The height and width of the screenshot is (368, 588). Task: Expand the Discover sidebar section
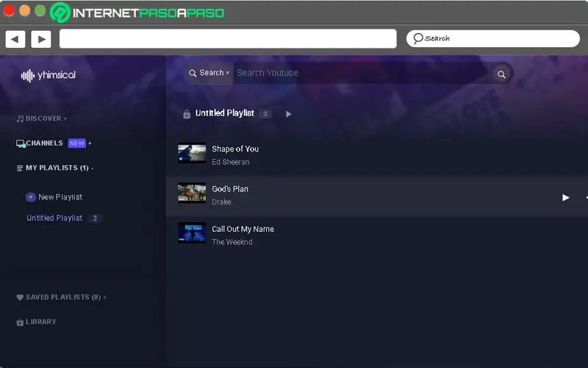point(42,118)
